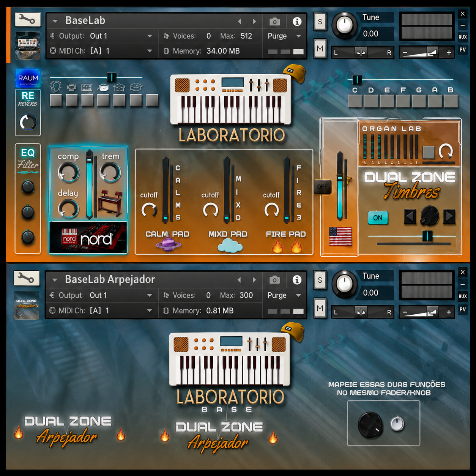Image resolution: width=476 pixels, height=476 pixels.
Task: Click the trem knob
Action: pos(110,173)
